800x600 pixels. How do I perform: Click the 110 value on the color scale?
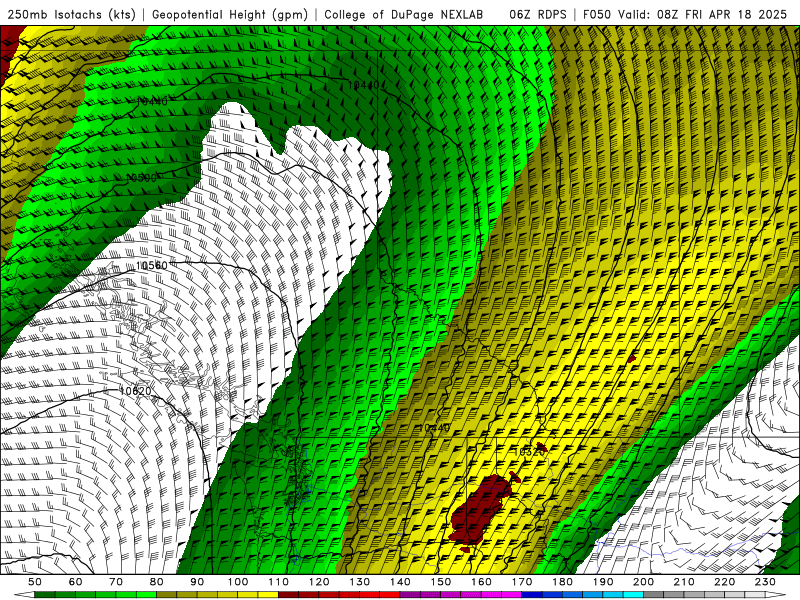pyautogui.click(x=279, y=582)
